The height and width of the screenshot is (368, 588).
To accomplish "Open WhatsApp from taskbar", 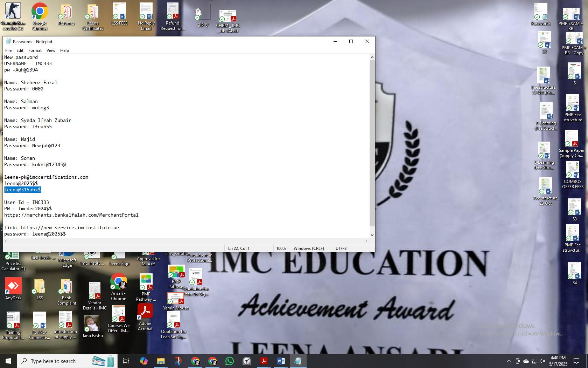I will coord(230,361).
